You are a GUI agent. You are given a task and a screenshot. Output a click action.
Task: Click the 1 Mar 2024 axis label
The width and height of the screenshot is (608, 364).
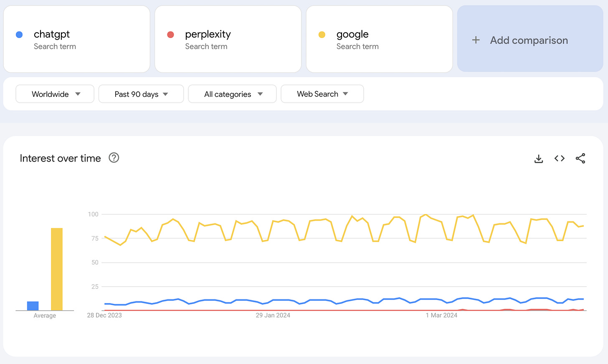click(x=441, y=315)
